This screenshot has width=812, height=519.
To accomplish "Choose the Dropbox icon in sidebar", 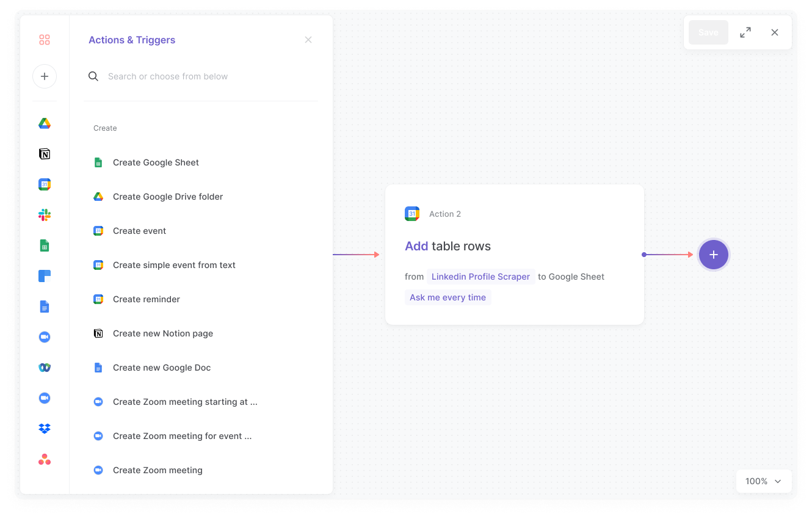I will [45, 429].
